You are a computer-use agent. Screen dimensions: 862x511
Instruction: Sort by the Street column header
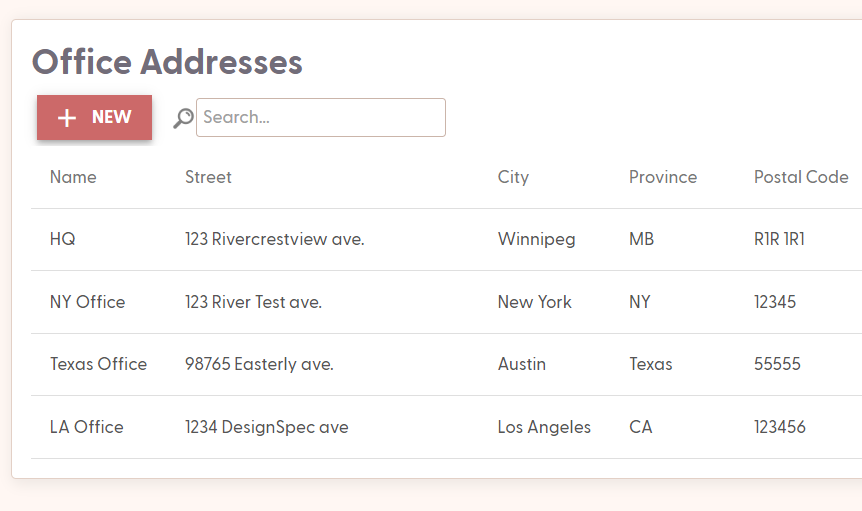point(208,177)
